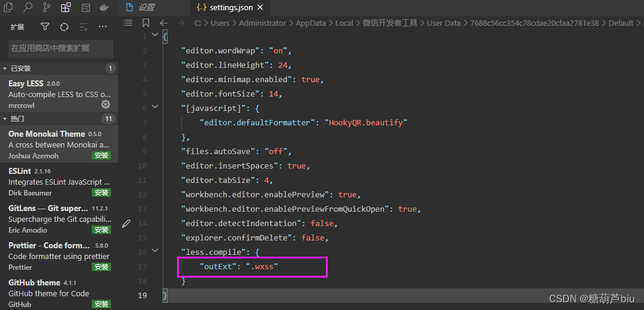Click the bookmark icon in editor toolbar
This screenshot has width=644, height=310.
146,23
